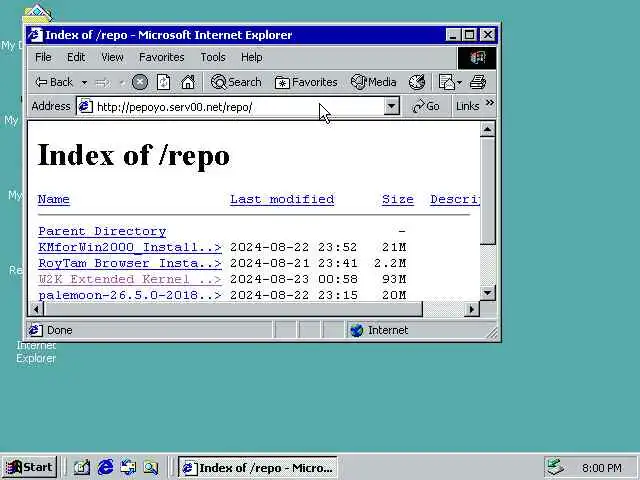Click the IE icon in title bar
The width and height of the screenshot is (640, 480).
click(35, 35)
